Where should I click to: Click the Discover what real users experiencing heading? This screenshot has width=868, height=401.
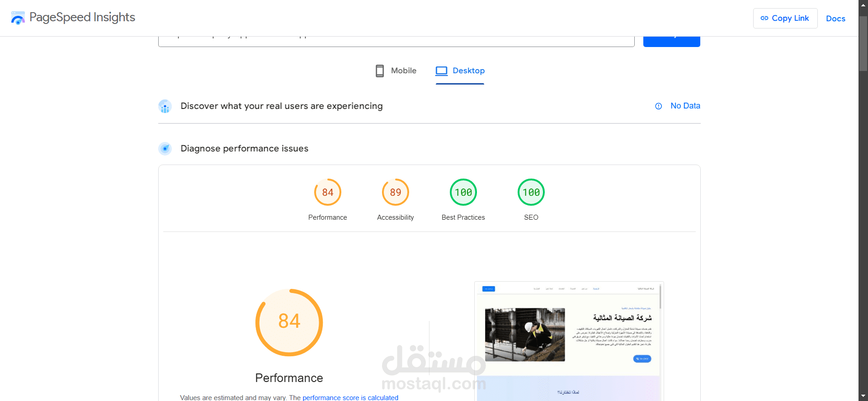[282, 106]
